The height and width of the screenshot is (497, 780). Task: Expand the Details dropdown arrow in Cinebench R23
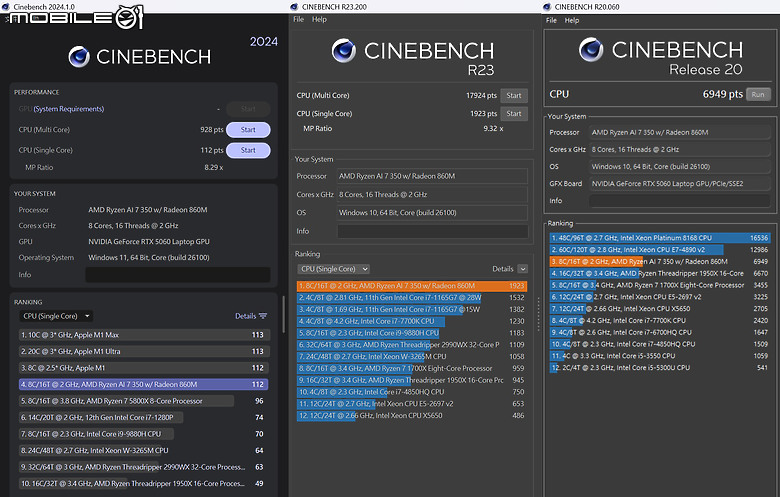(x=522, y=269)
